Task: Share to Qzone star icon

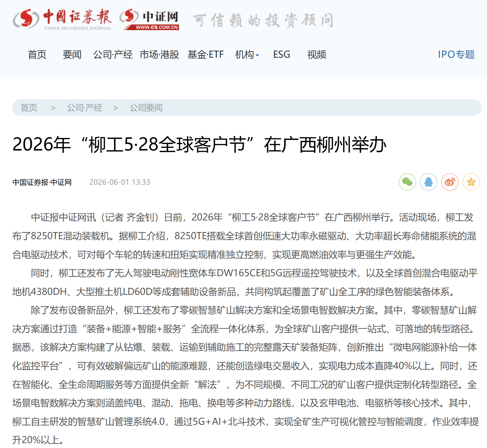Action: click(471, 182)
